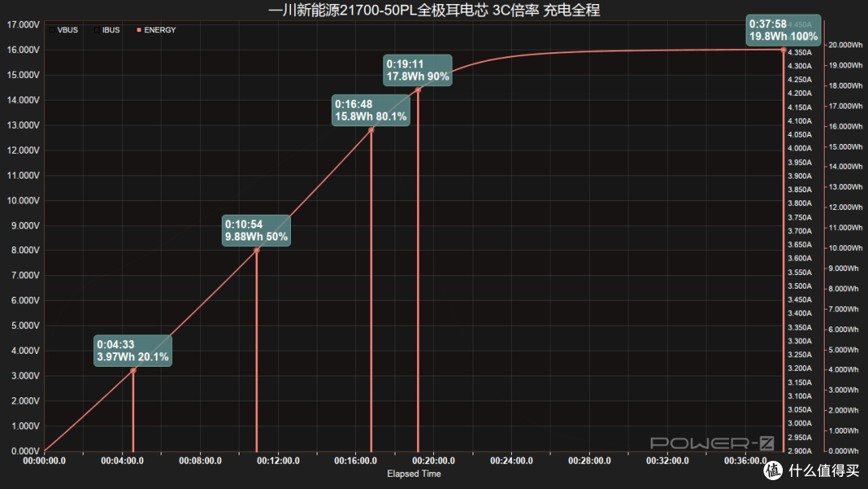Click the 00:12:00.0 time axis tick

pos(278,461)
